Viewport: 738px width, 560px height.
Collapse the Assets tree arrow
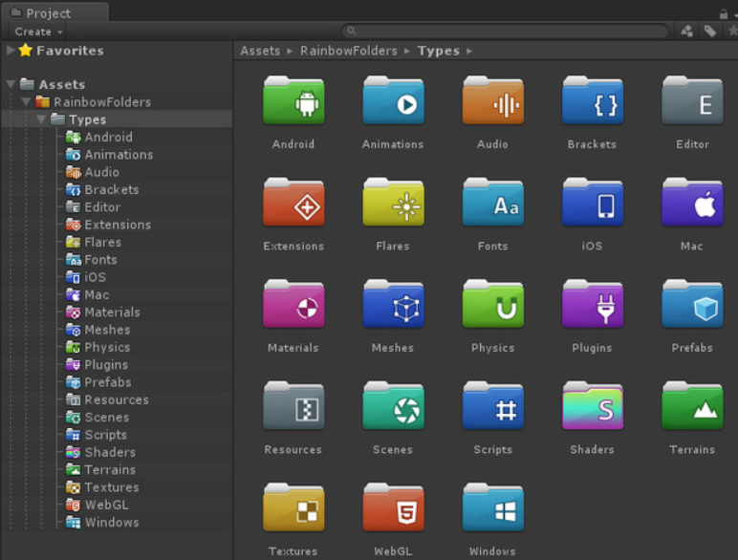tap(11, 84)
